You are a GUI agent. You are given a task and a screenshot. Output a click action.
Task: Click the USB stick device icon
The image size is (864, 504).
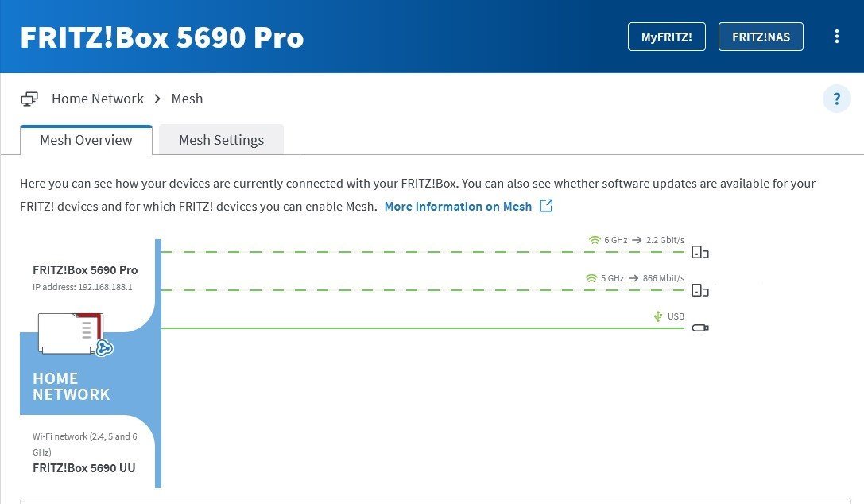click(x=699, y=328)
